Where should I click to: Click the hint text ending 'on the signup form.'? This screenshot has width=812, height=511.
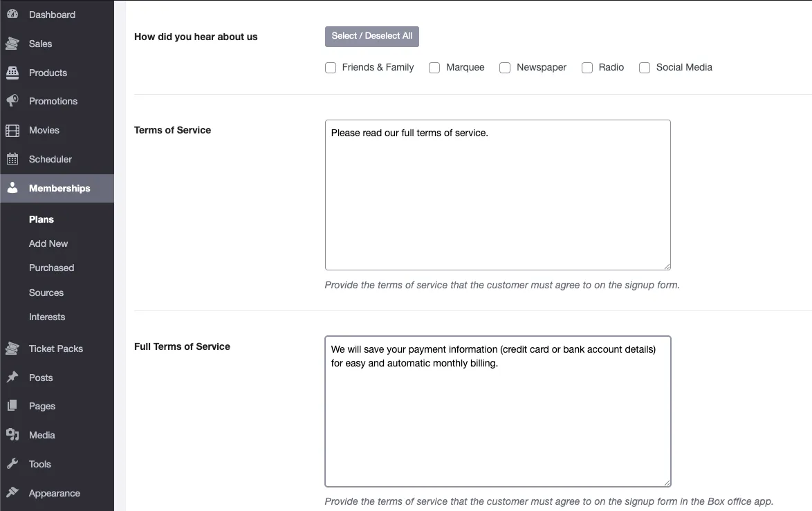pos(502,286)
